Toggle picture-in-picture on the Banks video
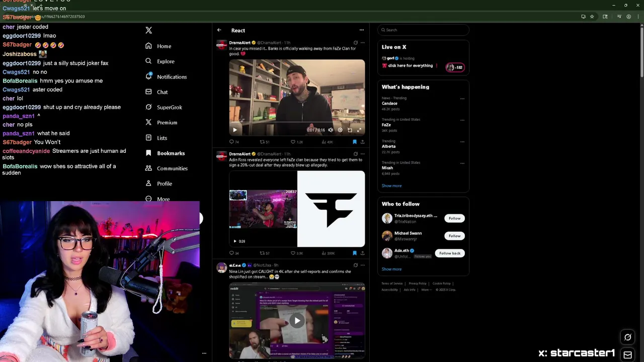 [x=350, y=130]
